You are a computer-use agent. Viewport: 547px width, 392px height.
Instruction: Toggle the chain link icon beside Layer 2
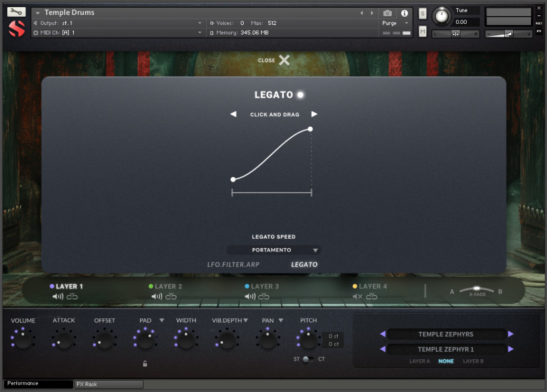pos(172,295)
